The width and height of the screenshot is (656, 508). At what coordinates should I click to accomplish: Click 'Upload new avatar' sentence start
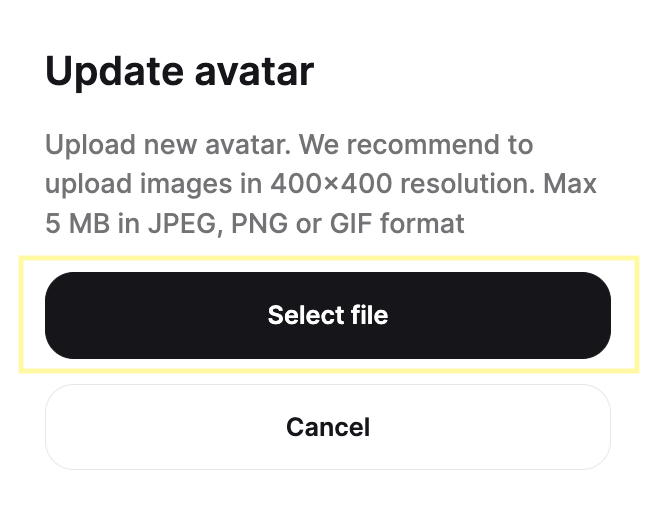click(168, 145)
